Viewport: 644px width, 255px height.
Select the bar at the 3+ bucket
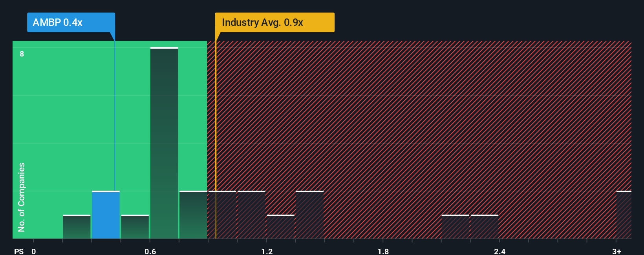tap(624, 215)
